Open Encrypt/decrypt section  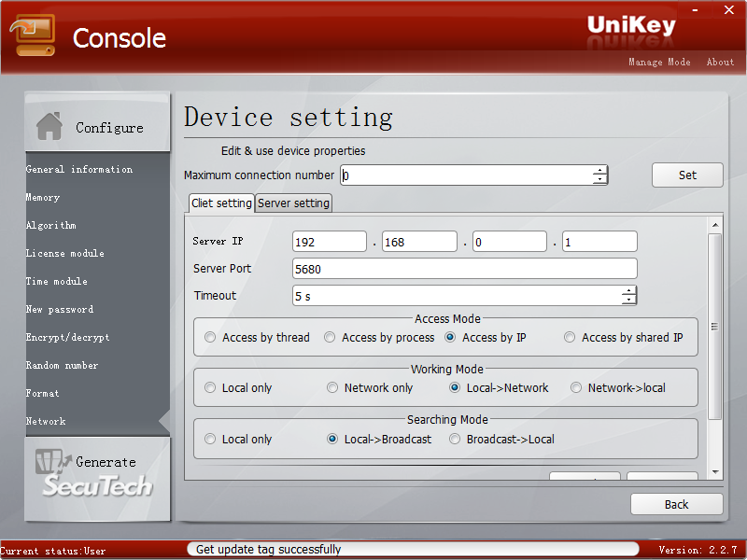67,337
